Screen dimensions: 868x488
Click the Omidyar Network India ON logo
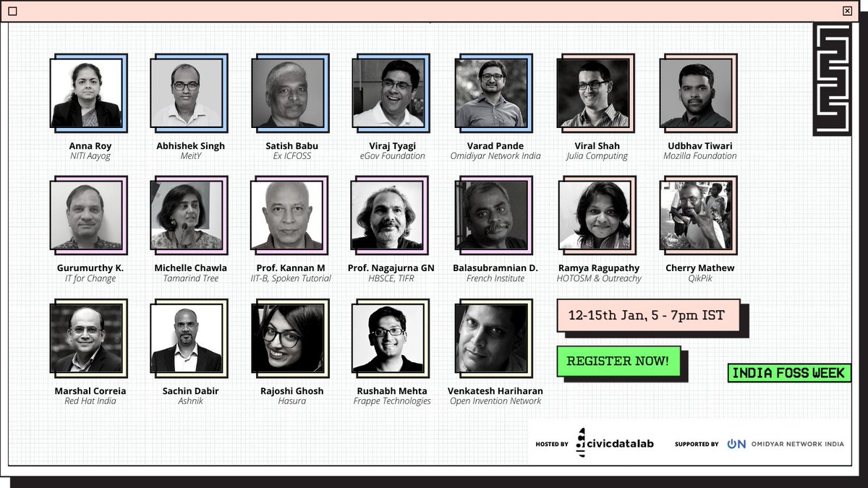click(x=786, y=444)
